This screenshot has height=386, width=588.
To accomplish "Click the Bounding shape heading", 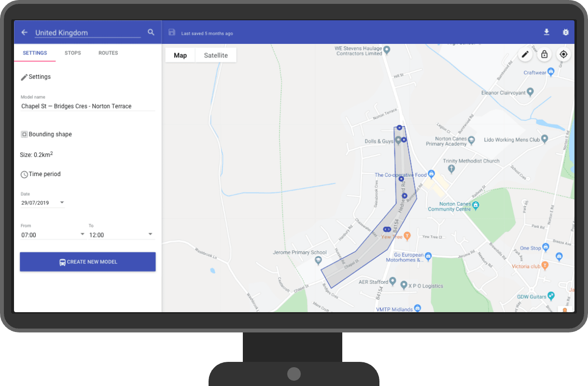I will tap(50, 134).
